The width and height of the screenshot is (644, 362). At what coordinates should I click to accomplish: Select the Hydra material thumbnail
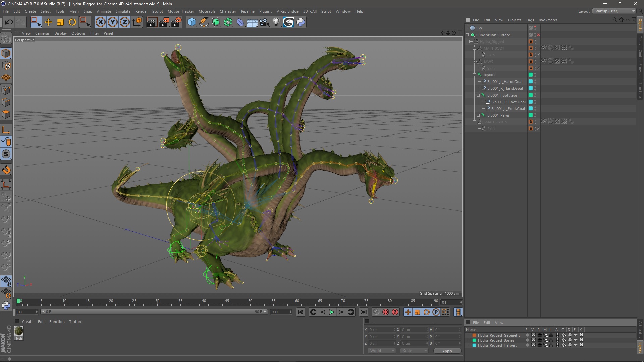click(x=19, y=331)
